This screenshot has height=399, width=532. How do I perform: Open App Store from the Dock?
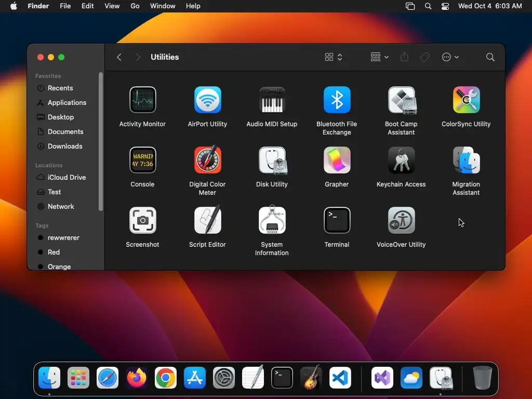click(195, 378)
